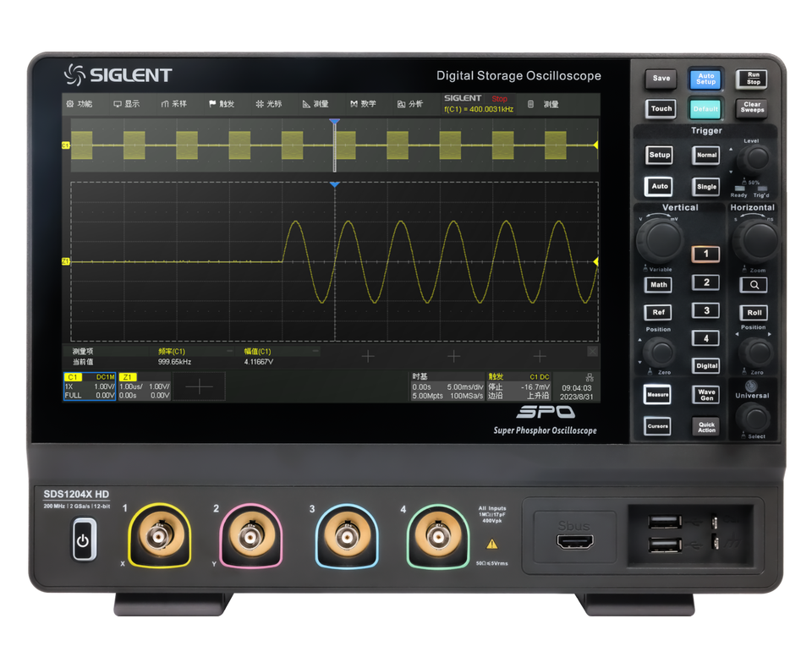Select the blue trigger position marker in zoom view
Viewport: 812px width, 668px height.
(335, 184)
